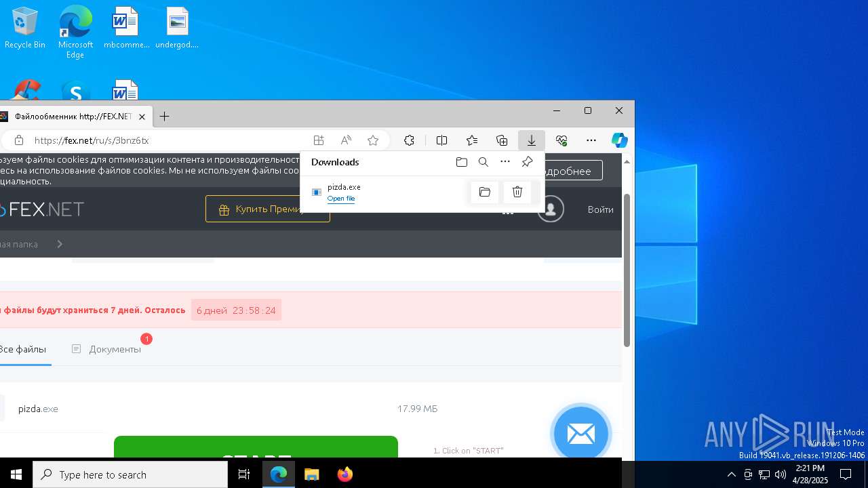Search downloads with magnifier icon

[484, 162]
